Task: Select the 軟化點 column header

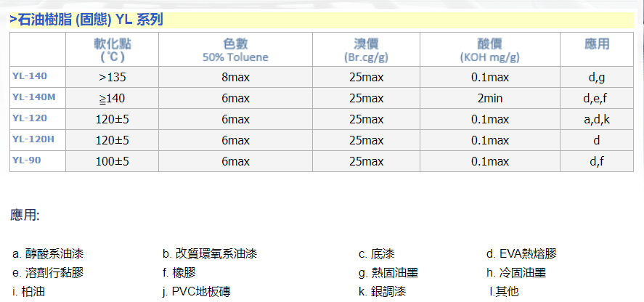Action: point(113,49)
